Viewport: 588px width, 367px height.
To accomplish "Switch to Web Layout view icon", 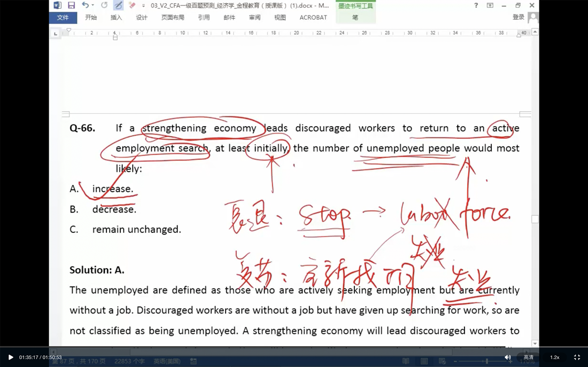I will coord(442,361).
